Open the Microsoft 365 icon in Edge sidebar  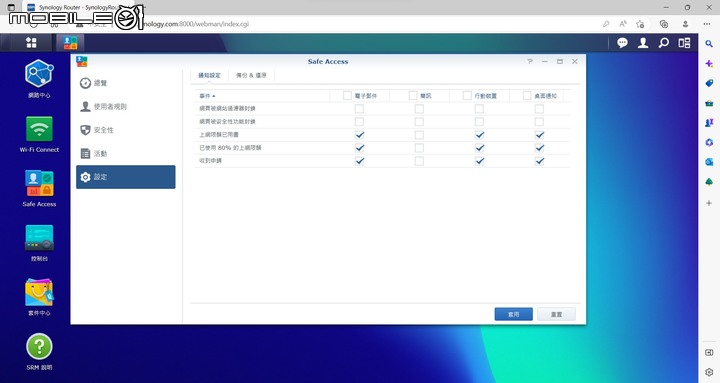[709, 142]
